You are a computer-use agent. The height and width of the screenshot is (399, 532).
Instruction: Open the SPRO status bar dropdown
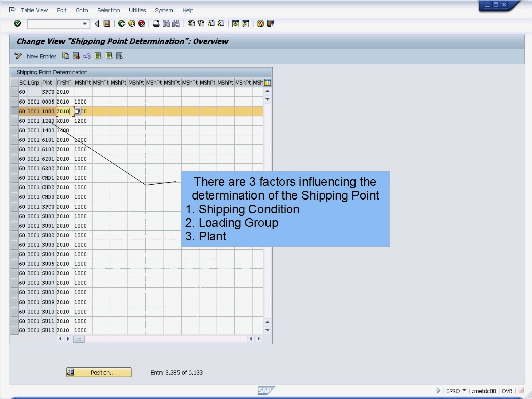click(464, 390)
